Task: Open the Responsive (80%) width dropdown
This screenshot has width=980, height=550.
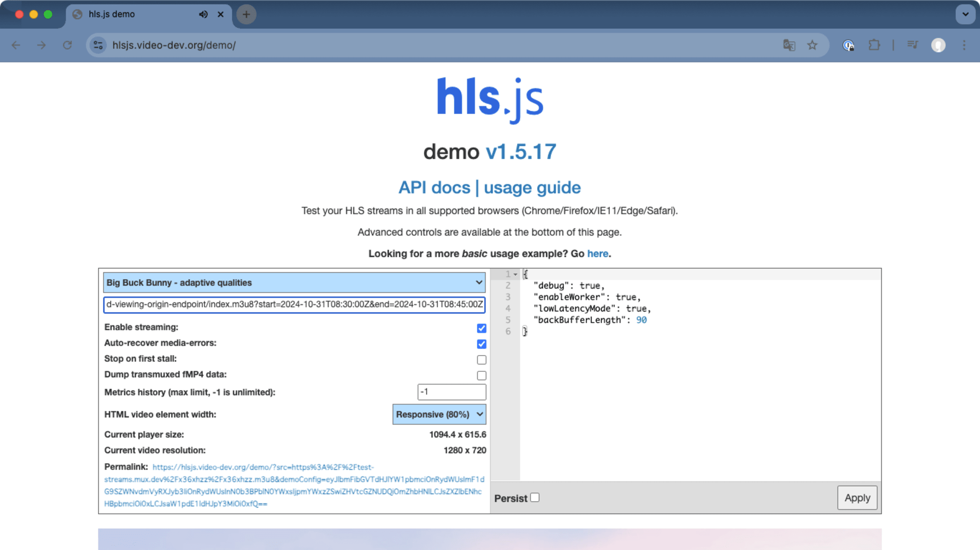Action: [440, 414]
